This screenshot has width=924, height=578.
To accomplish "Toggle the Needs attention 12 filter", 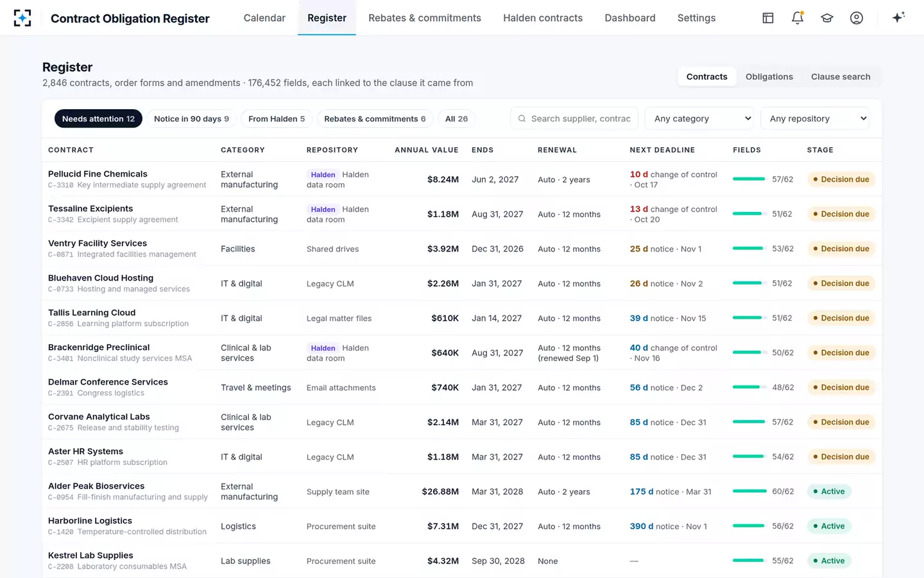I will [x=98, y=119].
